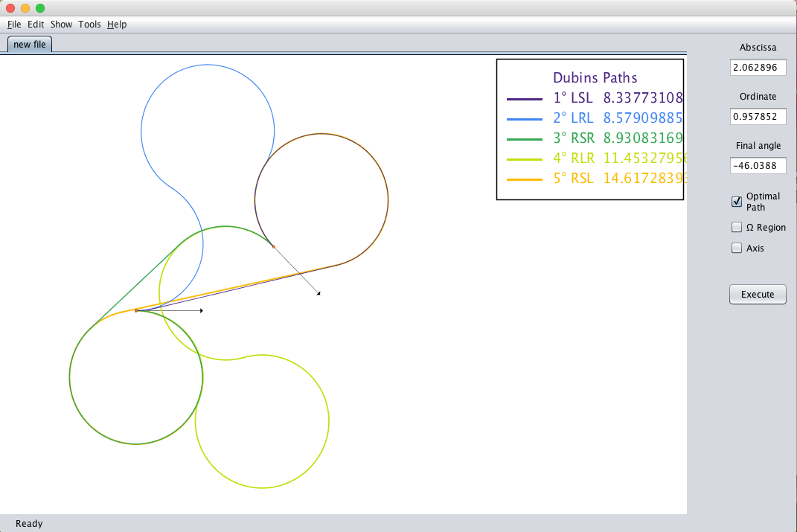The width and height of the screenshot is (797, 532).
Task: Open the Show menu
Action: tap(61, 25)
